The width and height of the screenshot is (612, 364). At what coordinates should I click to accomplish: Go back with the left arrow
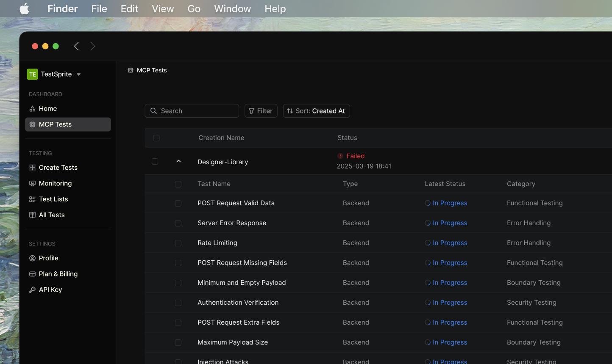76,46
